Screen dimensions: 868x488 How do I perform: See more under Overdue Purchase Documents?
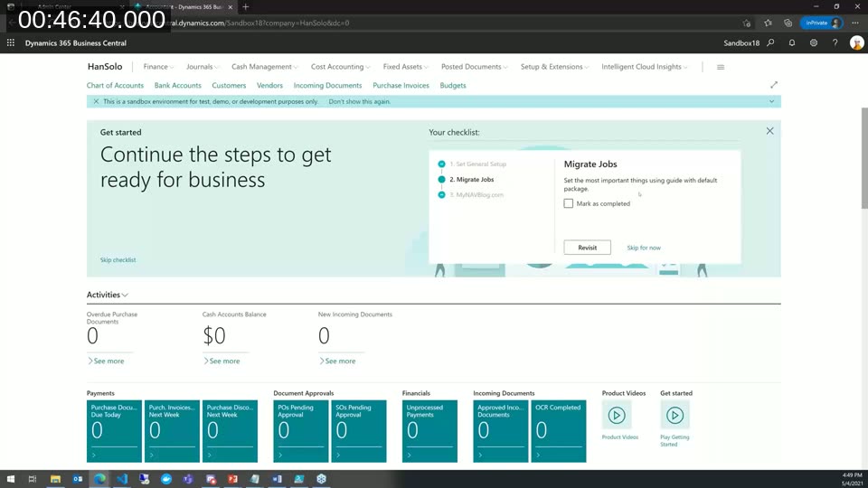click(107, 361)
